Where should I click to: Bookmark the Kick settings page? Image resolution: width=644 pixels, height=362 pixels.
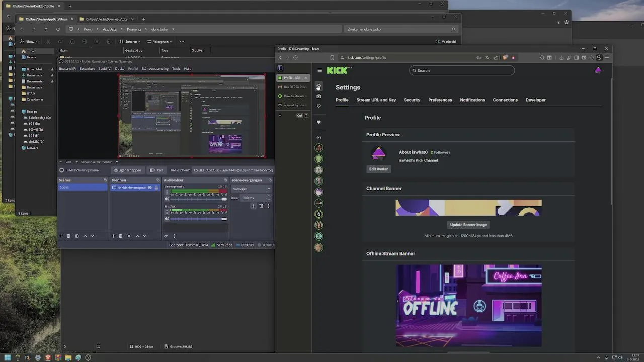[332, 57]
